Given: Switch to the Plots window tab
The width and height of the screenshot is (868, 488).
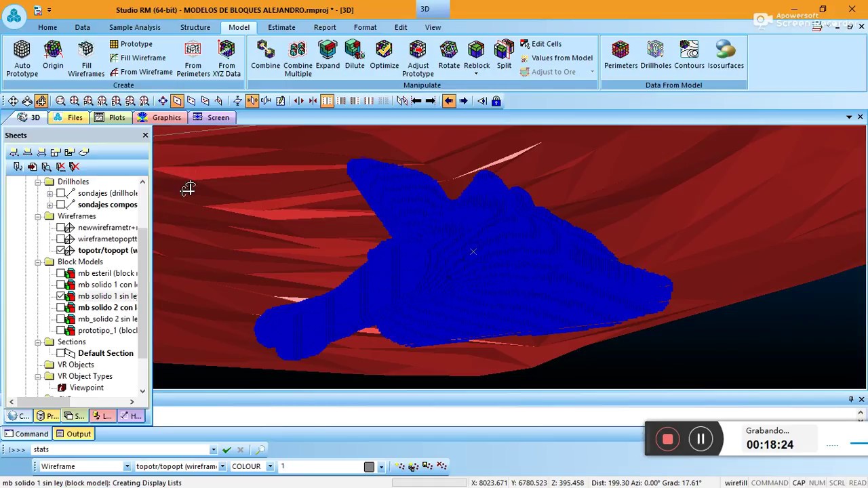Looking at the screenshot, I should pos(110,117).
